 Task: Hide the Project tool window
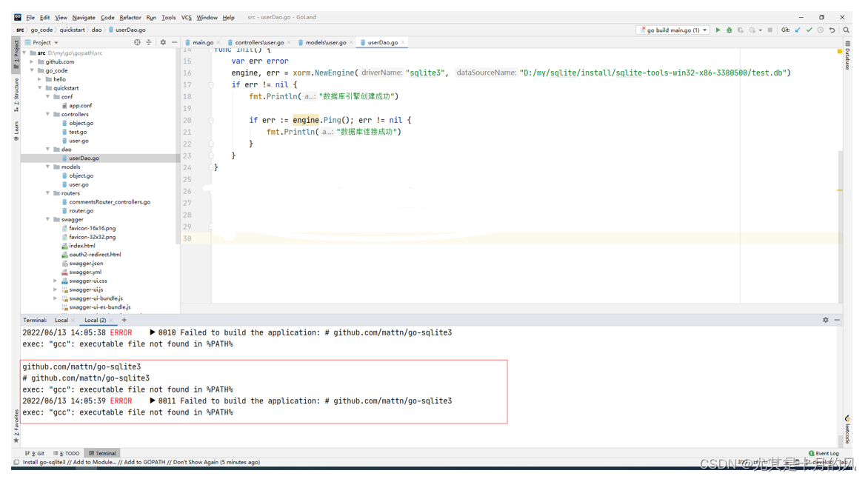click(x=174, y=42)
